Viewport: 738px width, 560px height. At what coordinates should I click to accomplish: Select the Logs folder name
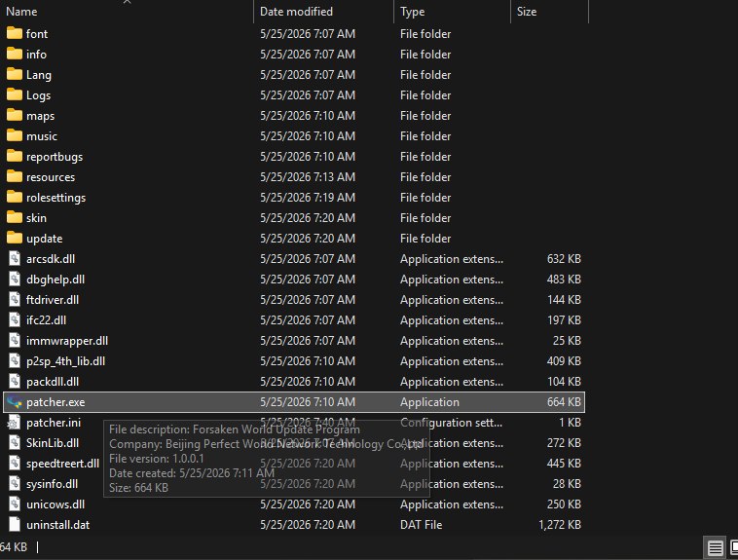tap(38, 95)
